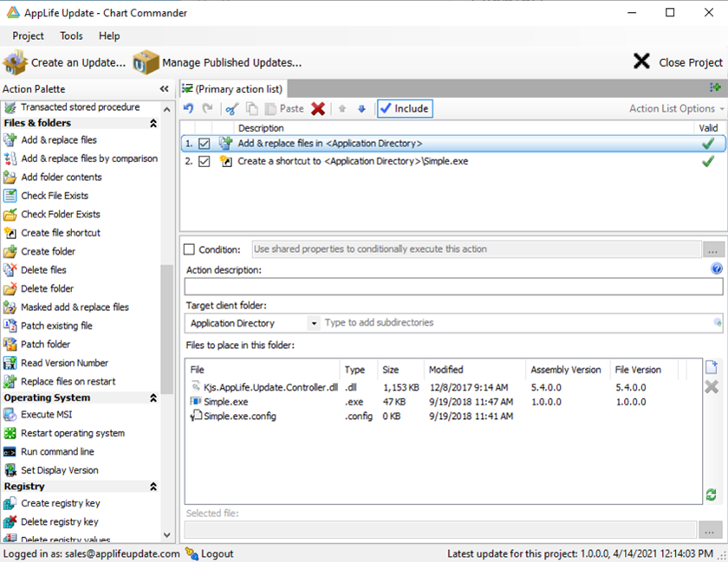728x562 pixels.
Task: Select file row Kjs.AppLife.Update.Controller.dll
Action: 444,387
